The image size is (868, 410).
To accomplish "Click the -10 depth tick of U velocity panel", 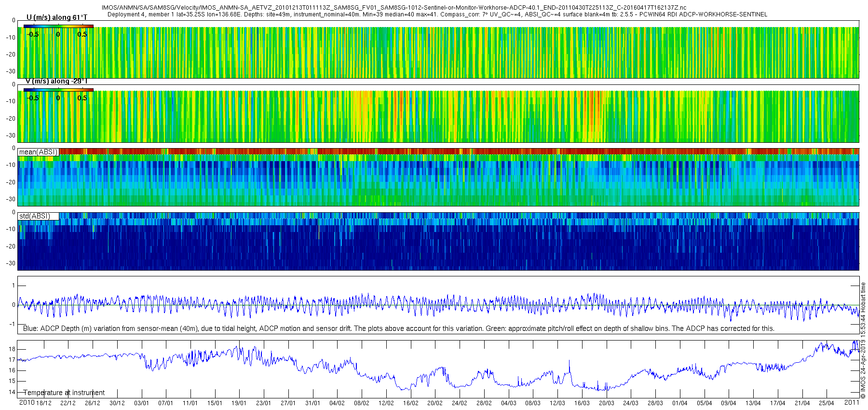I will [11, 38].
